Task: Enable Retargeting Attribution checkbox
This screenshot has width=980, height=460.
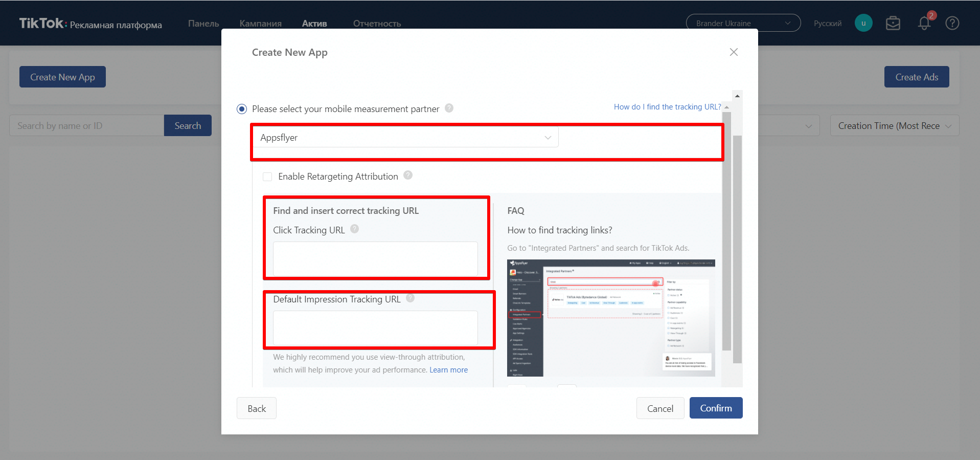Action: 267,177
